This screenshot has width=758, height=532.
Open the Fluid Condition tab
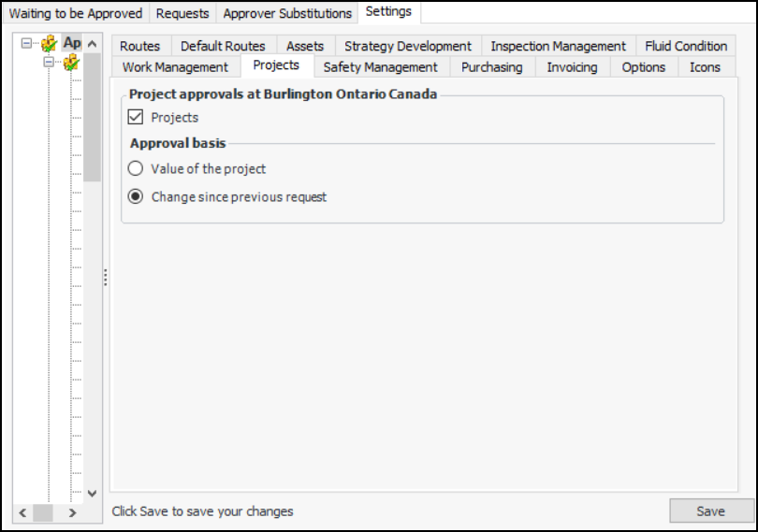[685, 46]
